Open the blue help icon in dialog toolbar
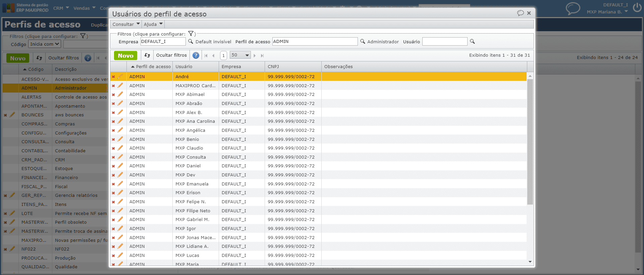Screen dimensions: 644x275 click(196, 55)
